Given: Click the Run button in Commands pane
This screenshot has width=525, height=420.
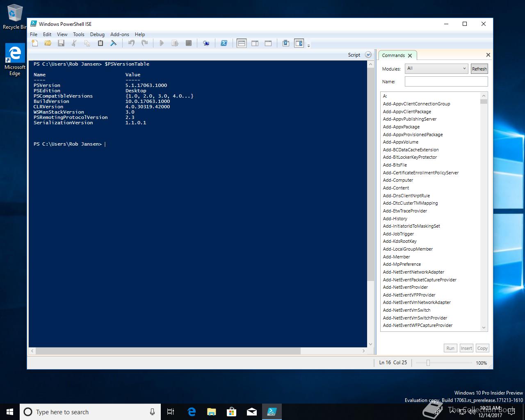Looking at the screenshot, I should 450,348.
